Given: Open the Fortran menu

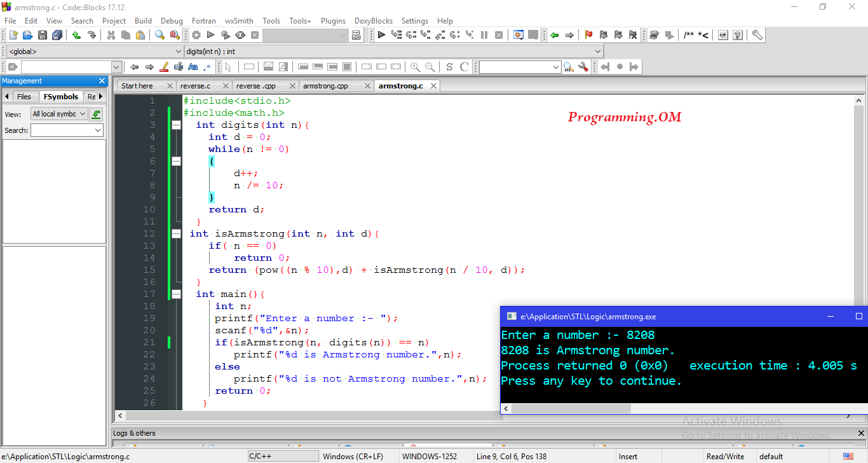Looking at the screenshot, I should click(203, 20).
